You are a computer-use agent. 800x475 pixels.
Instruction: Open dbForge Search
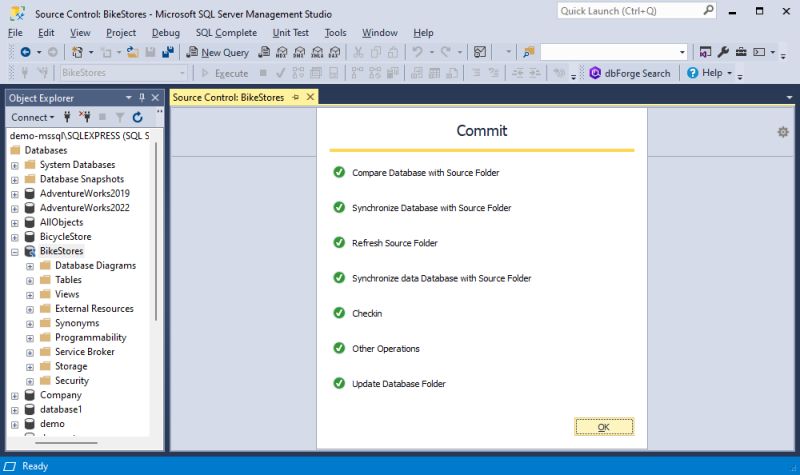630,73
